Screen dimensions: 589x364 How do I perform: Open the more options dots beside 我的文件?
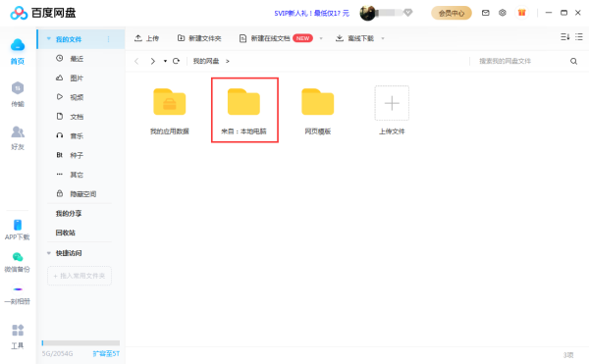[108, 39]
